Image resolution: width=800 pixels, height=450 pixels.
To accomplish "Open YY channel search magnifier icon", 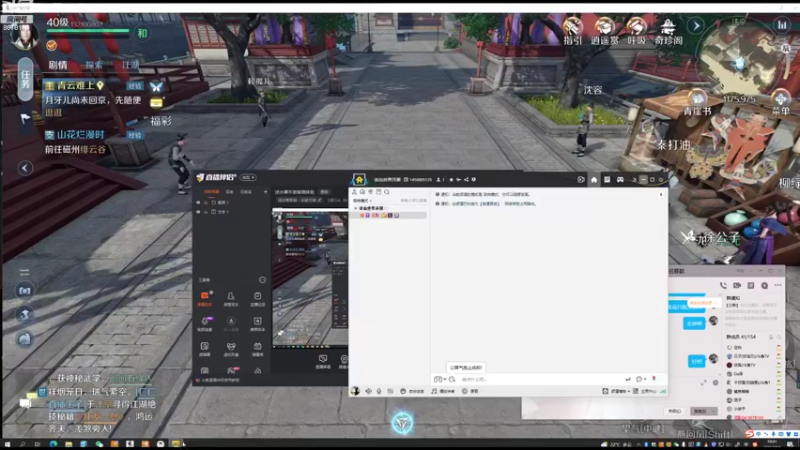I will [x=387, y=192].
